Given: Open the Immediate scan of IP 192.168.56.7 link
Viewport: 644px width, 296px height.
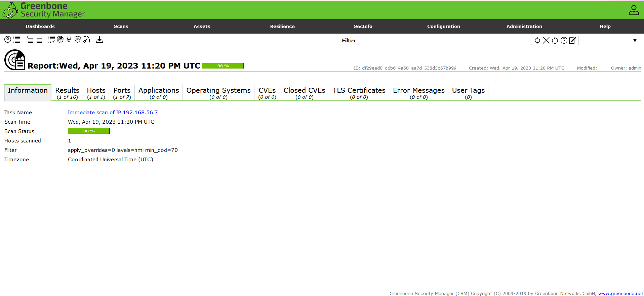Looking at the screenshot, I should click(x=113, y=113).
